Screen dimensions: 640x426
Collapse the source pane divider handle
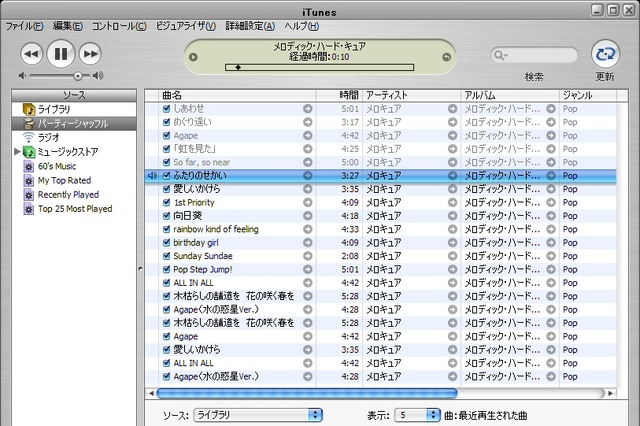tap(140, 269)
